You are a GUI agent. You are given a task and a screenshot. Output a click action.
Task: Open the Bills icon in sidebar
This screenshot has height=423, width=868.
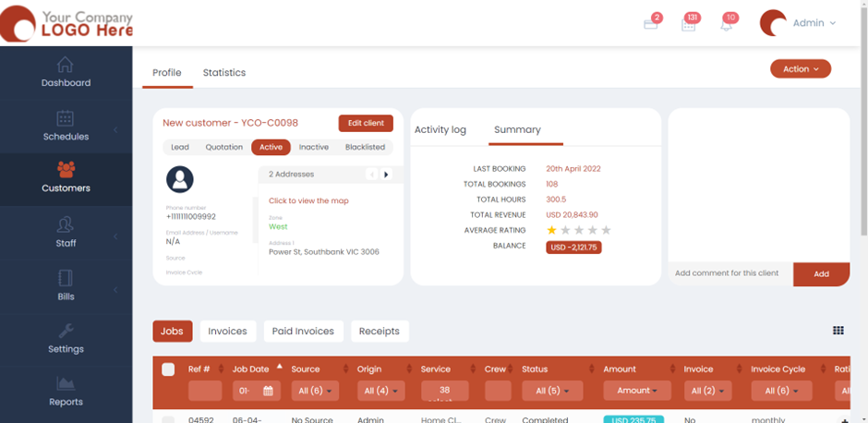65,278
